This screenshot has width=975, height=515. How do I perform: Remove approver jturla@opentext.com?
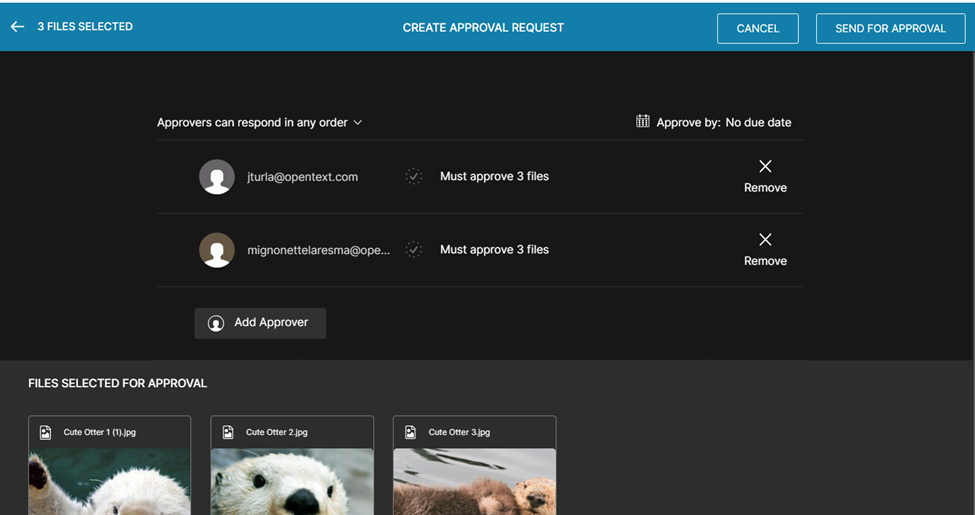pyautogui.click(x=765, y=177)
